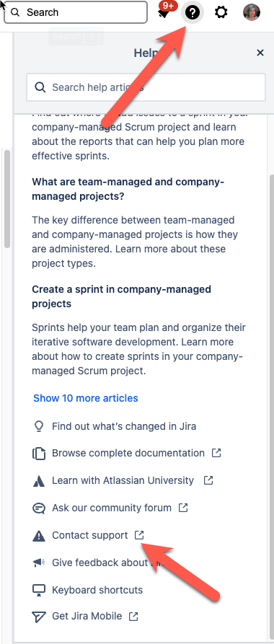
Task: Click the Help question mark icon
Action: 193,13
